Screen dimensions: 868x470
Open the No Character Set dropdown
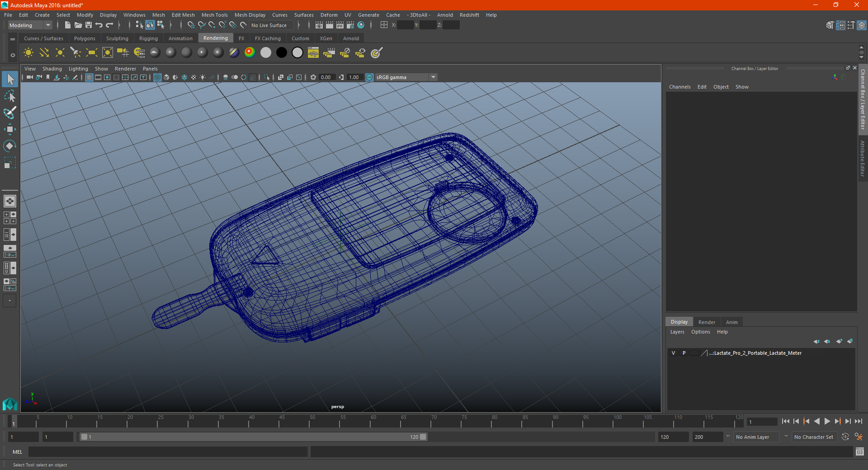click(x=814, y=437)
